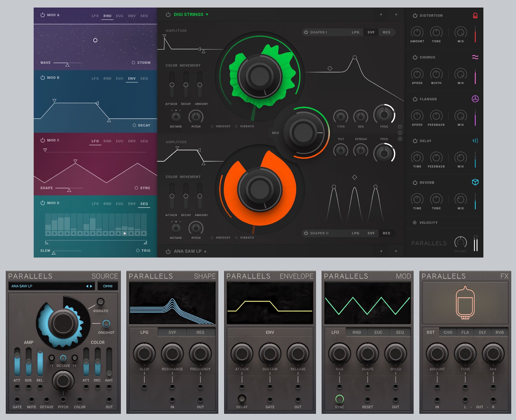Click the Delay blue waves icon
The image size is (516, 420).
[475, 141]
